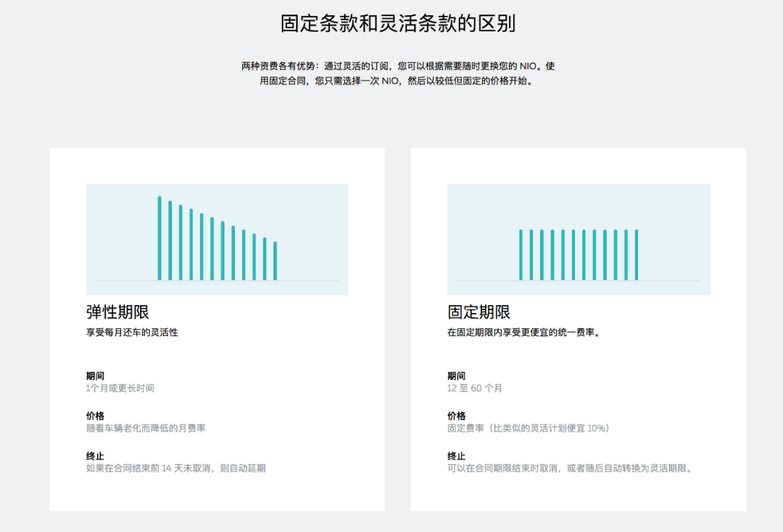
Task: Click the first bar in the 固定期限 chart
Action: point(521,254)
